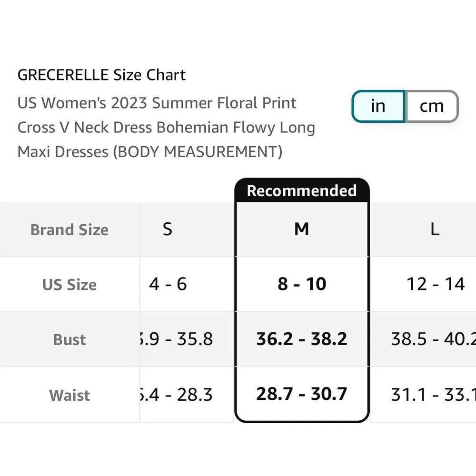Click the Recommended label above M
This screenshot has height=476, width=476.
302,190
